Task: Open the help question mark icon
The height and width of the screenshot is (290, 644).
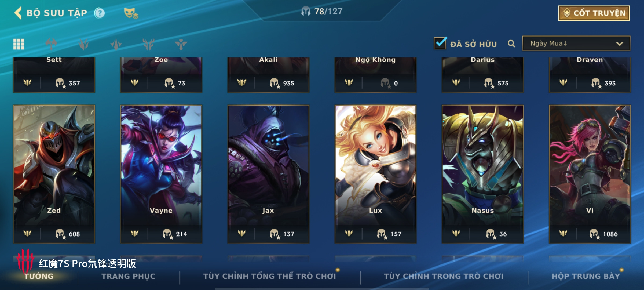Action: click(x=100, y=13)
